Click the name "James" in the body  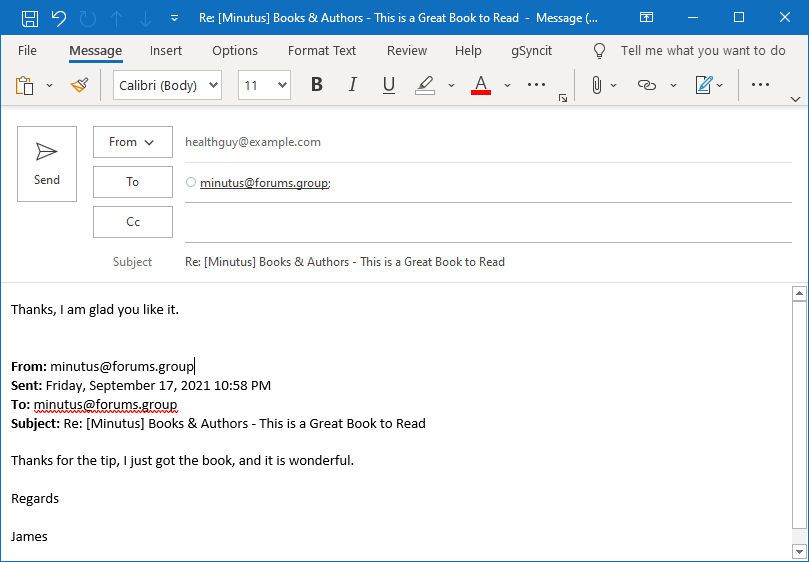click(29, 537)
